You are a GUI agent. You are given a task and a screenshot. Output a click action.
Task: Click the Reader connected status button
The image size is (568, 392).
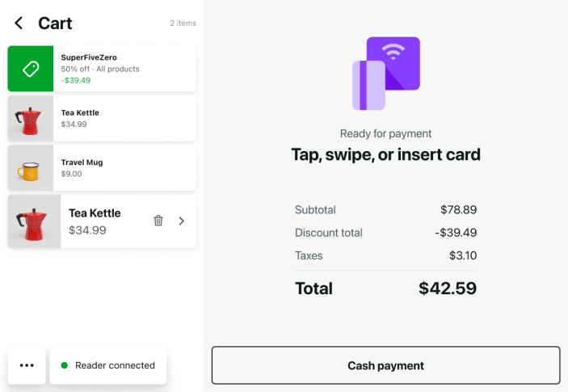pos(108,365)
